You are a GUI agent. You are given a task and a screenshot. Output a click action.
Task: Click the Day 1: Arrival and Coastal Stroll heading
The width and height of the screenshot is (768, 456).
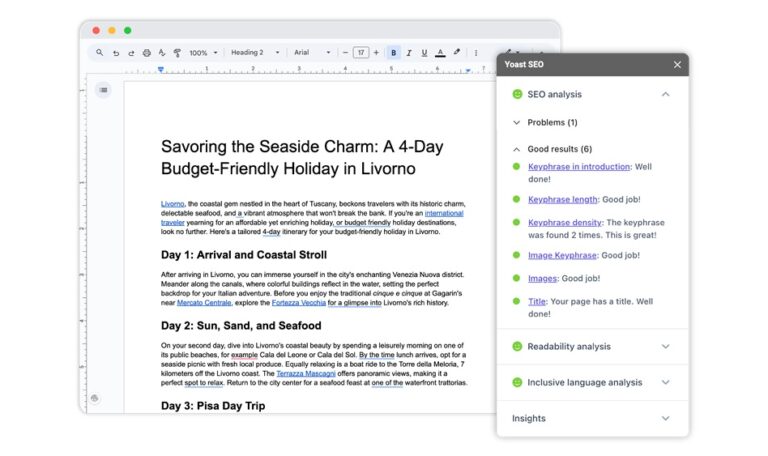(244, 255)
